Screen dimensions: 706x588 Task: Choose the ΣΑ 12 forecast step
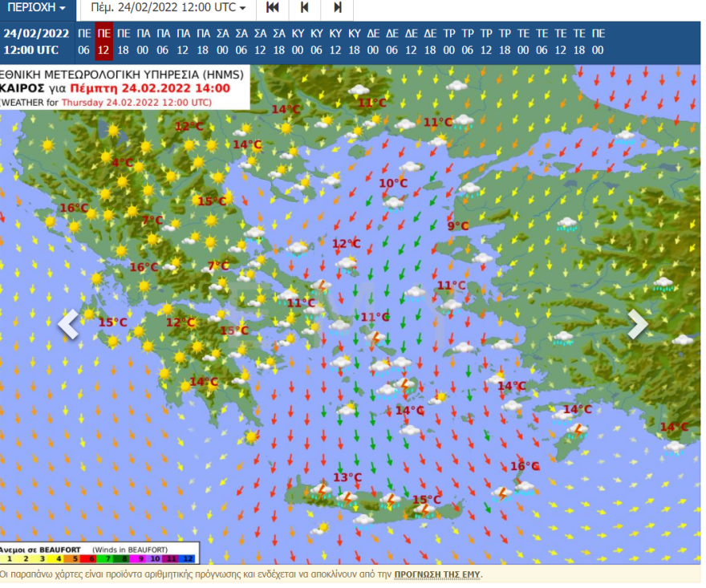tap(260, 42)
